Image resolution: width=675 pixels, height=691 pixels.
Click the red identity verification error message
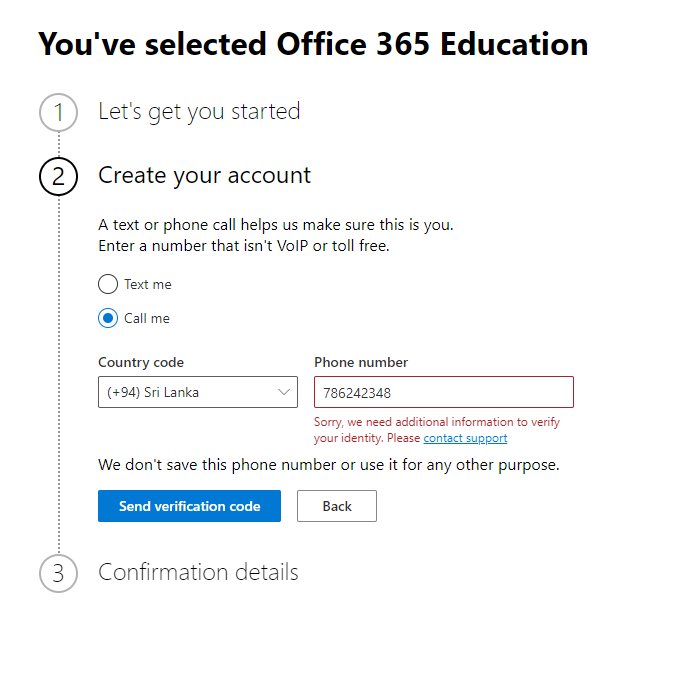tap(436, 430)
